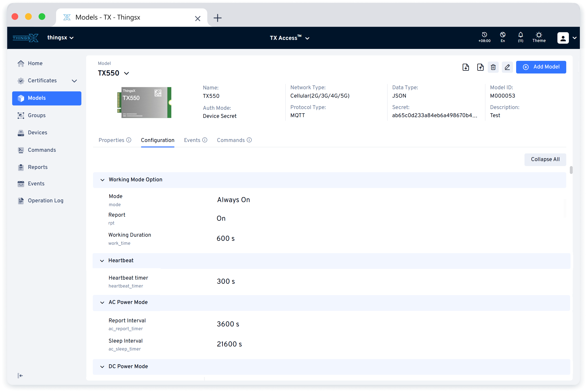Open a new browser tab
The image size is (587, 392).
coord(217,18)
